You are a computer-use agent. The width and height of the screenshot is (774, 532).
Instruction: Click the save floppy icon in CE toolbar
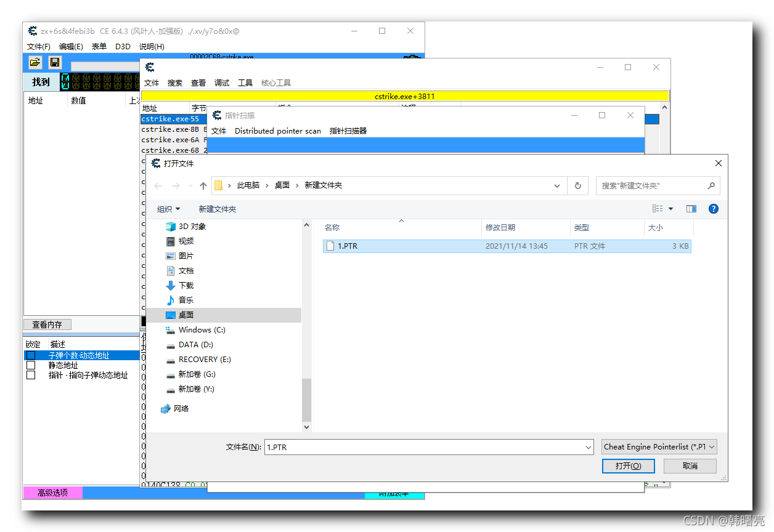(x=55, y=62)
